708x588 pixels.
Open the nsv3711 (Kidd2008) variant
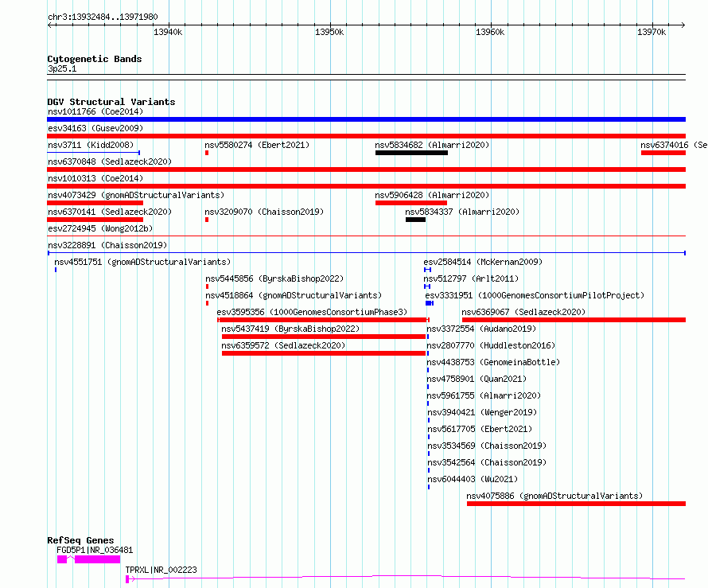click(x=91, y=145)
